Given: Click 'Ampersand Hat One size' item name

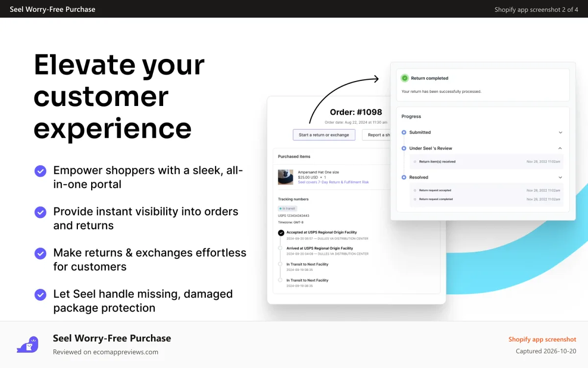Looking at the screenshot, I should click(x=318, y=172).
